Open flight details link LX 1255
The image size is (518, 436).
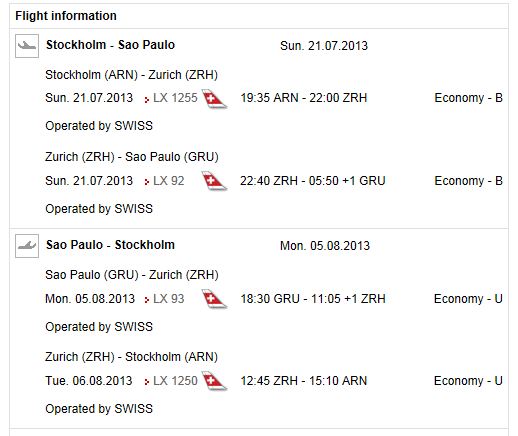(175, 98)
